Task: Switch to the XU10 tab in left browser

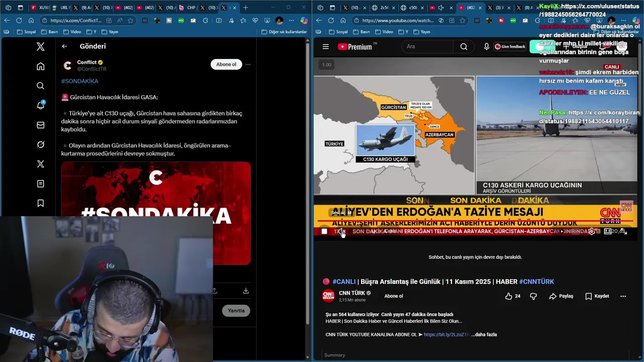Action: [39, 8]
